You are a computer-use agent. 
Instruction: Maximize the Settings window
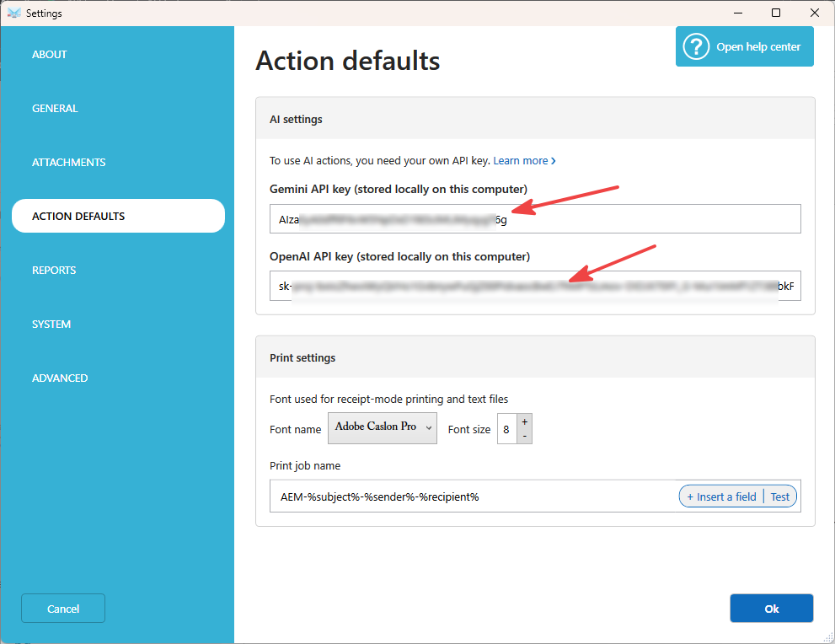click(776, 13)
